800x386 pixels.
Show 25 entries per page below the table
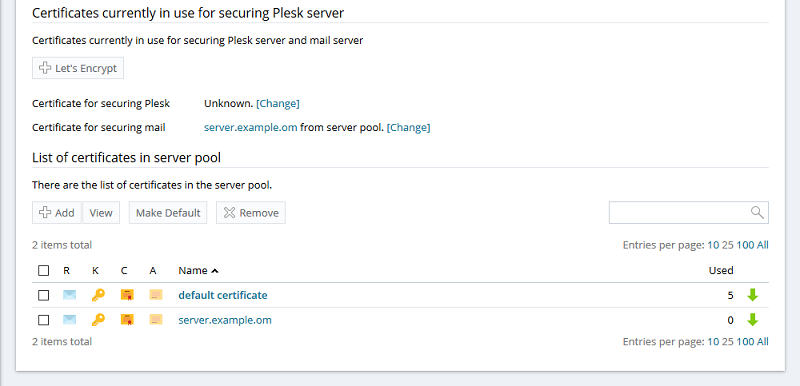[728, 342]
